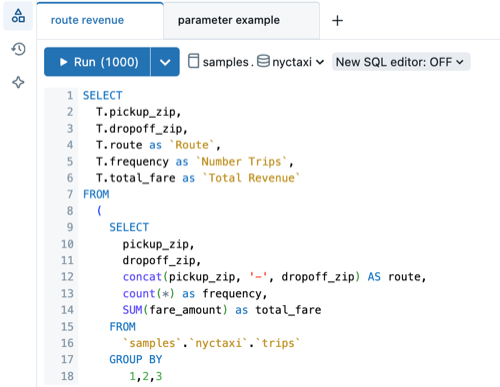This screenshot has width=500, height=387.
Task: Click T.frequency on line 5
Action: coord(132,162)
